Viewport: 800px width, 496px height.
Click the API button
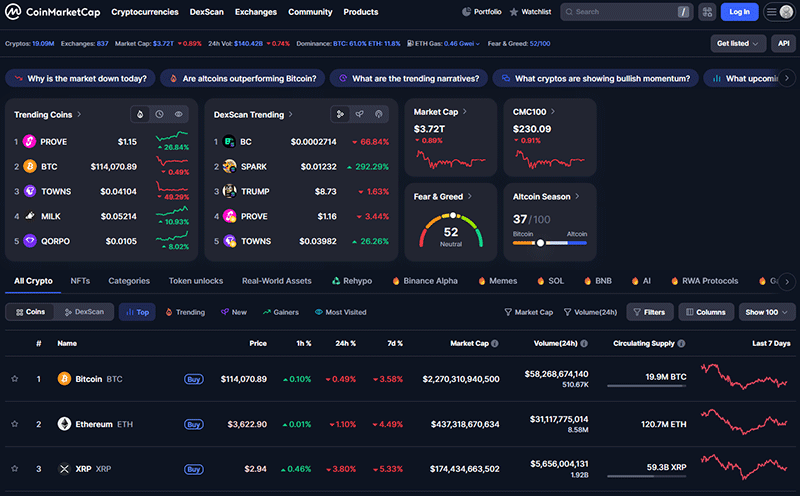tap(783, 43)
